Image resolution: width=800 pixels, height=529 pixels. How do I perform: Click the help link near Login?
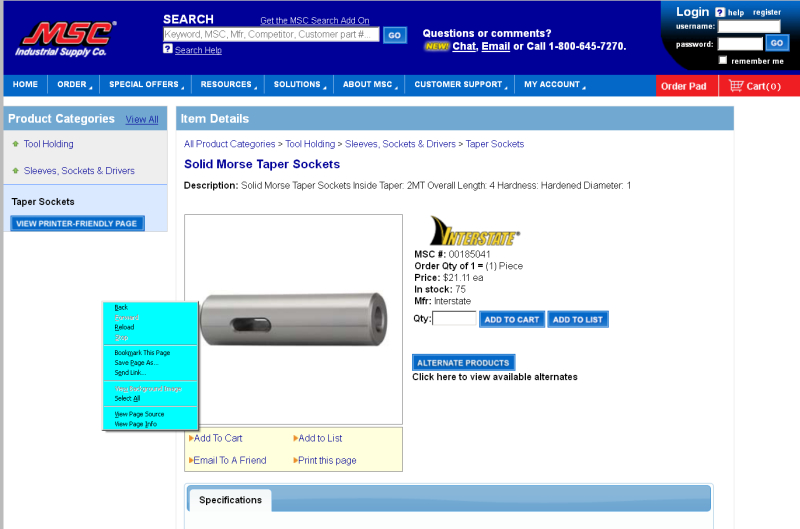pyautogui.click(x=735, y=12)
